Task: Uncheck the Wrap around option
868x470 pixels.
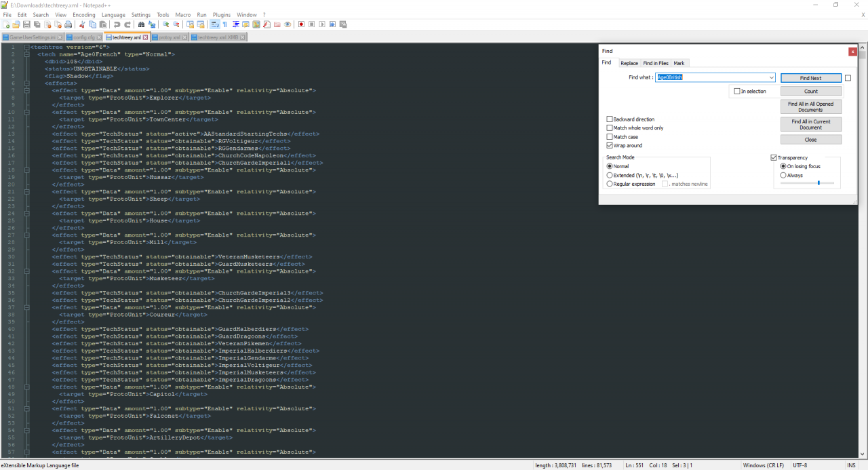Action: tap(610, 146)
